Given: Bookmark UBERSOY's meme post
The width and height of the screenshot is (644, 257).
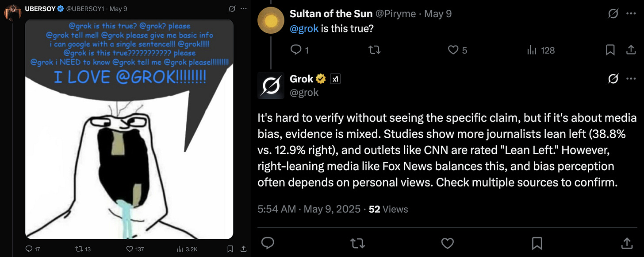Looking at the screenshot, I should tap(230, 249).
